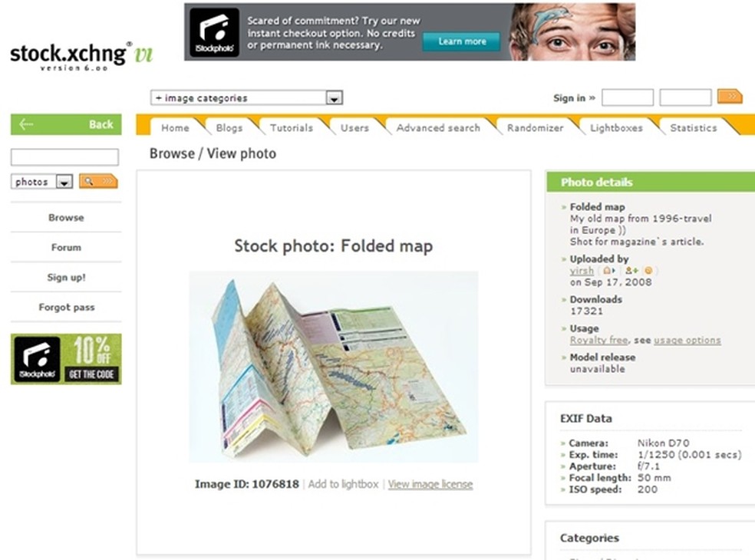
Task: Click the orange Sign in submit arrow button
Action: (730, 97)
